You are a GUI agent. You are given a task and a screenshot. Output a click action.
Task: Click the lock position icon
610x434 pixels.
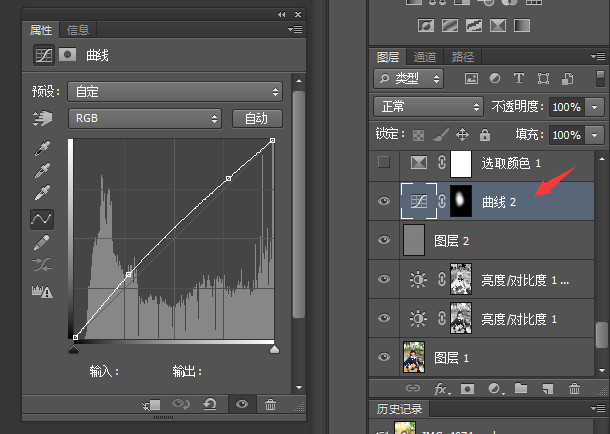(x=463, y=134)
